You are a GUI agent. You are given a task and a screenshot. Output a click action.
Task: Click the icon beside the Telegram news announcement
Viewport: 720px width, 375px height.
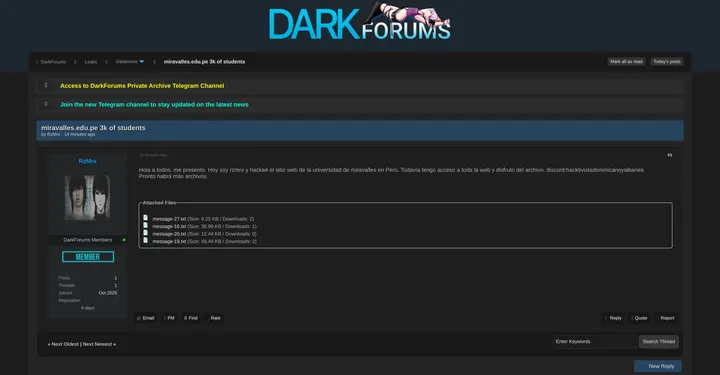click(x=46, y=104)
